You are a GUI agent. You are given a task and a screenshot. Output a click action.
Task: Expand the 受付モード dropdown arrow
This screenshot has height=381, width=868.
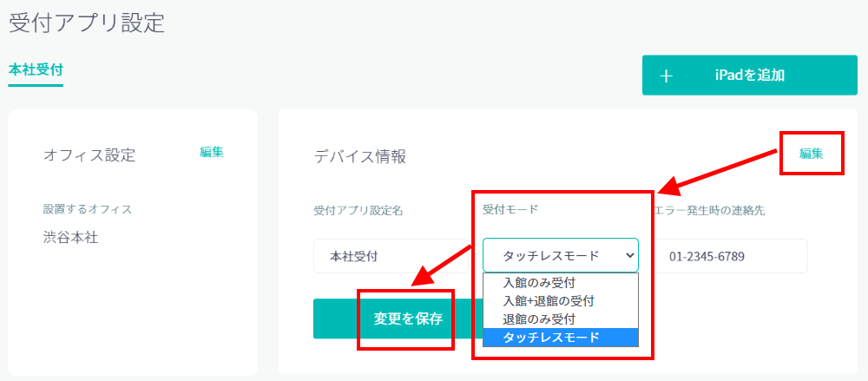tap(629, 256)
